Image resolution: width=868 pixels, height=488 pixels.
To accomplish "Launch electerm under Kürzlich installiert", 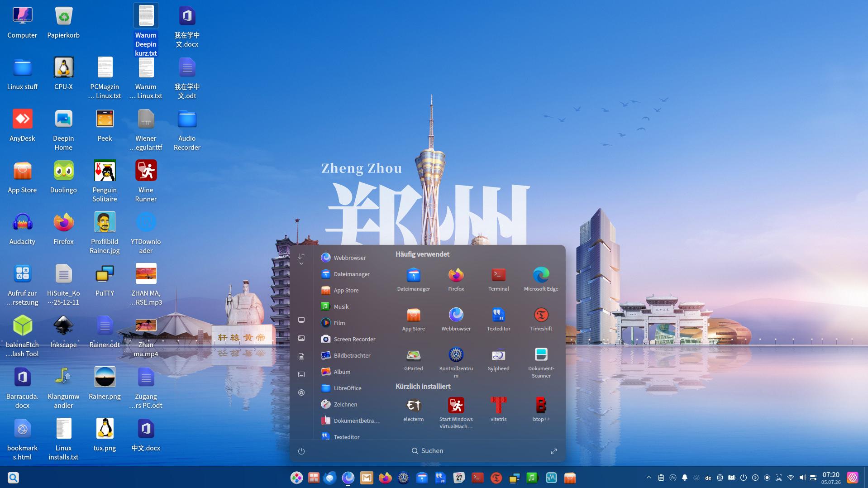I will click(x=413, y=410).
